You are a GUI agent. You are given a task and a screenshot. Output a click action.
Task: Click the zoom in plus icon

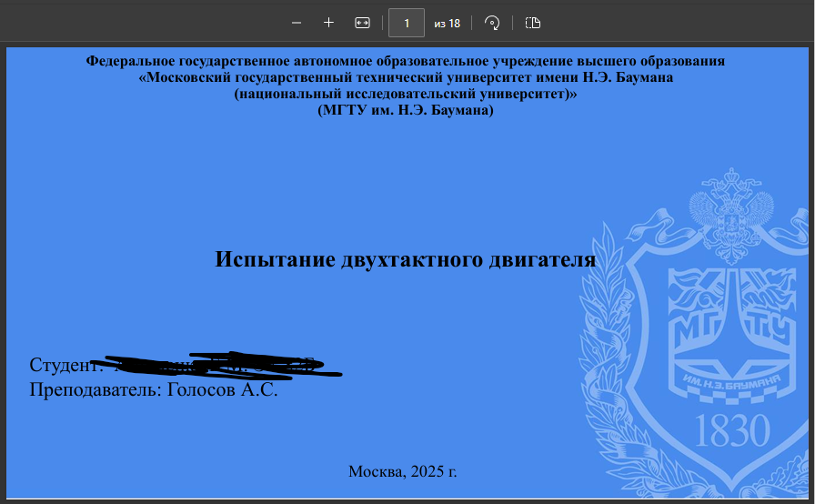click(x=328, y=23)
